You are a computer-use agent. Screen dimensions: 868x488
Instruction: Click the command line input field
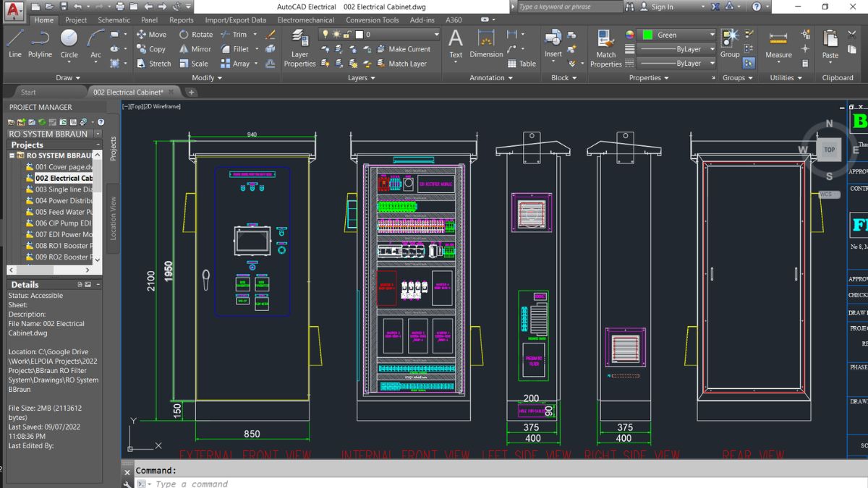[499, 484]
